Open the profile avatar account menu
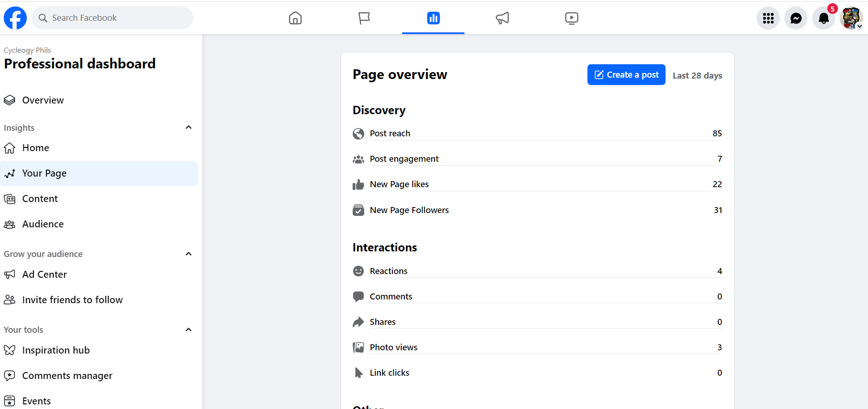This screenshot has width=868, height=409. [x=851, y=18]
